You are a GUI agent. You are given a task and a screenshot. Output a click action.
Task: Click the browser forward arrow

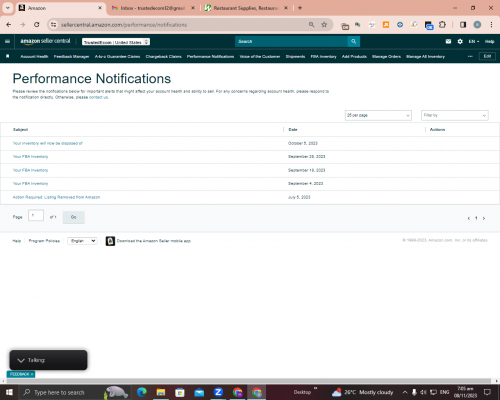[22, 25]
